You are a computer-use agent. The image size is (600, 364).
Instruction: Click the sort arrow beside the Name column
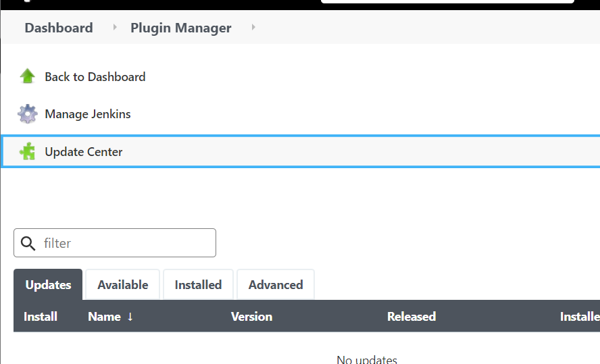coord(130,317)
